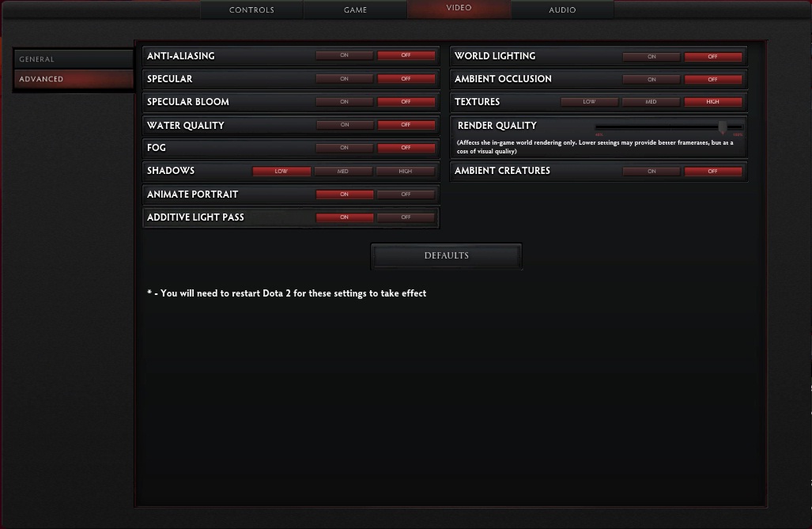Screen dimensions: 812x529
Task: Click the Defaults button
Action: 447,256
